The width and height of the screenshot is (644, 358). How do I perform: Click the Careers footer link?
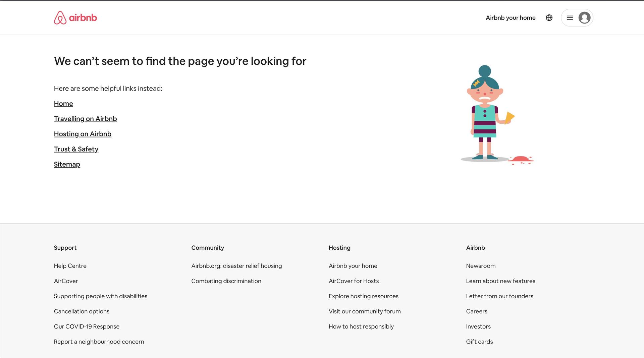[477, 311]
